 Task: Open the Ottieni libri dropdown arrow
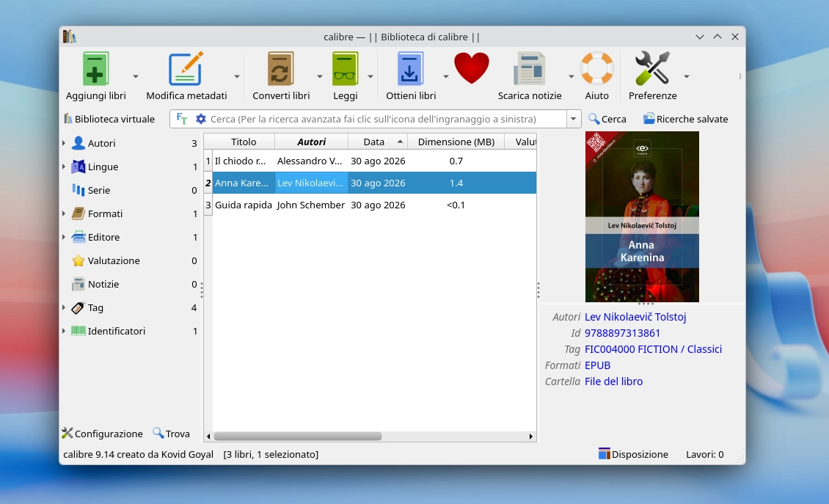coord(446,77)
